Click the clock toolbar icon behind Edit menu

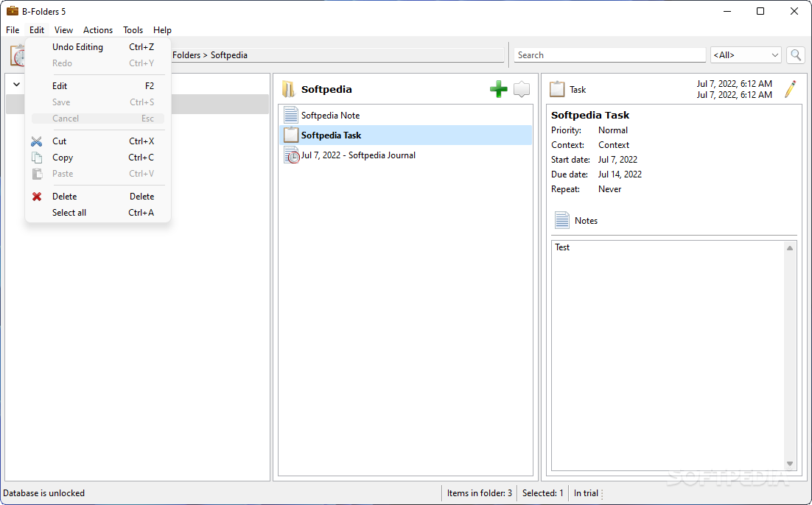(x=17, y=55)
